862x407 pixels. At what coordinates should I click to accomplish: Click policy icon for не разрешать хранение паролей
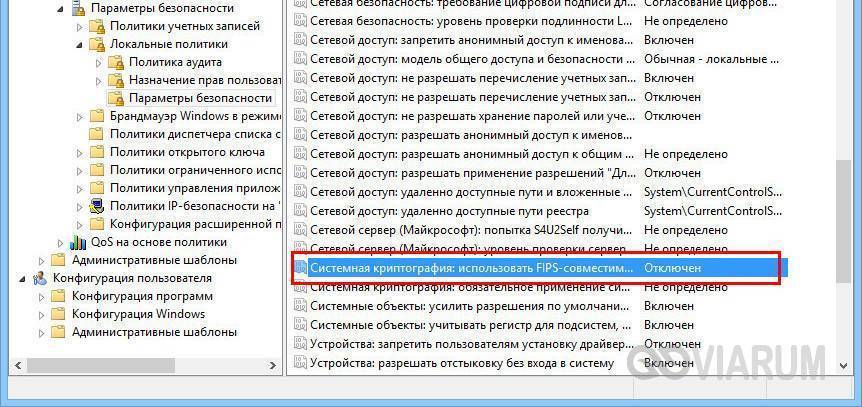pyautogui.click(x=300, y=116)
